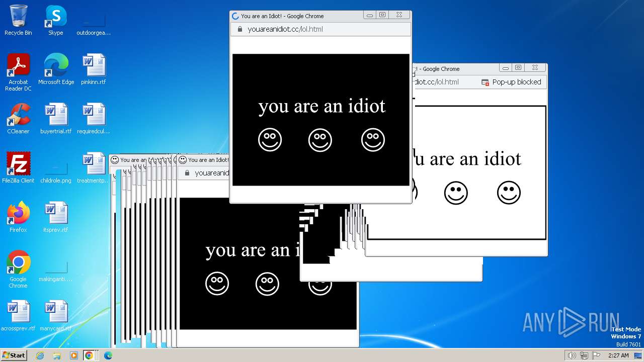Open Acrobat Reader DC desktop icon
Image resolution: width=644 pixels, height=362 pixels.
[18, 72]
